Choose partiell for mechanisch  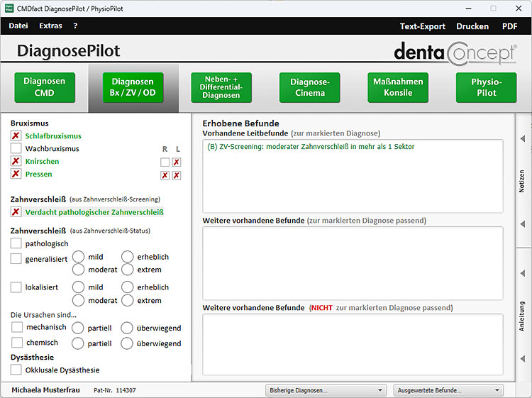78,328
